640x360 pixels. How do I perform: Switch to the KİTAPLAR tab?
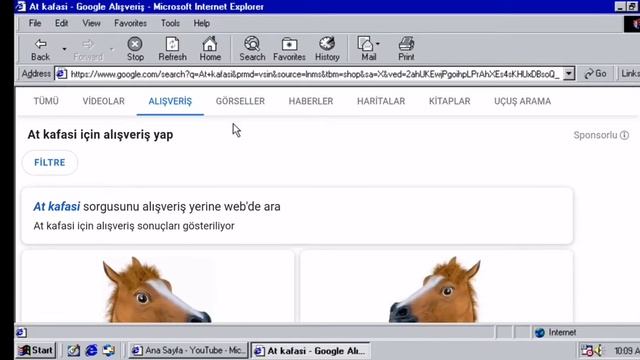coord(450,101)
